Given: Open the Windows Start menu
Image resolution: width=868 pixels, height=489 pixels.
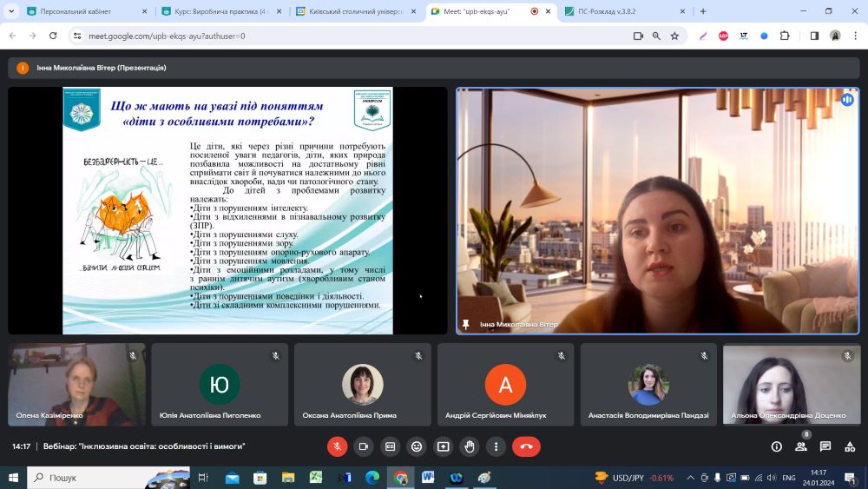Looking at the screenshot, I should [13, 478].
